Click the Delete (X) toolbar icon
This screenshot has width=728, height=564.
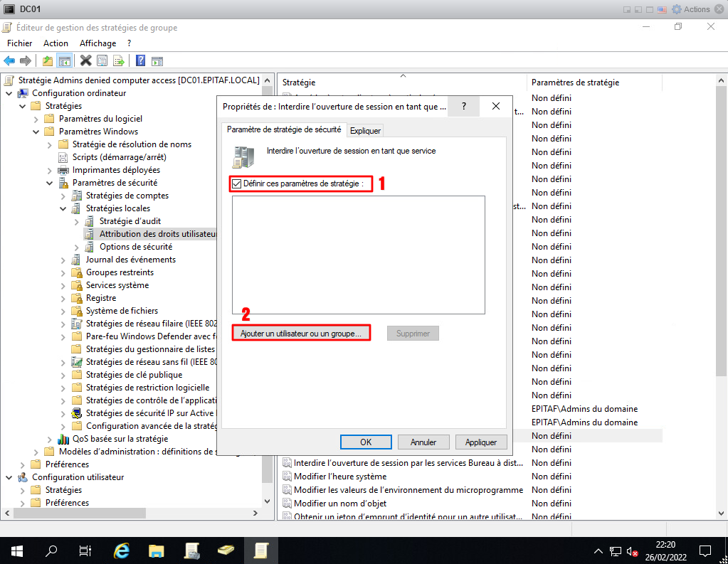click(x=86, y=61)
